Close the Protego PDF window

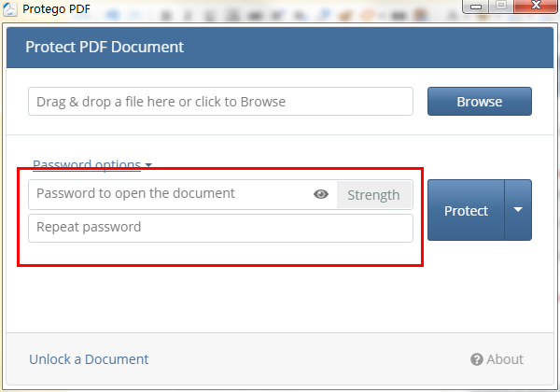pyautogui.click(x=536, y=7)
